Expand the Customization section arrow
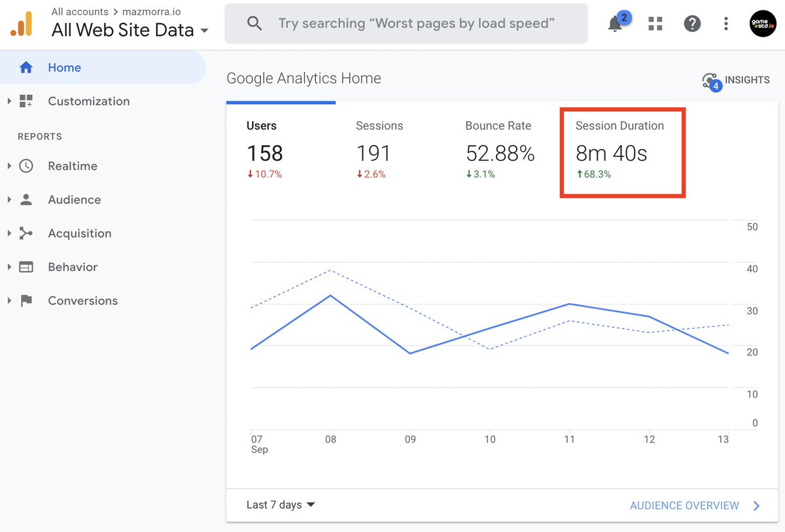 [x=9, y=101]
